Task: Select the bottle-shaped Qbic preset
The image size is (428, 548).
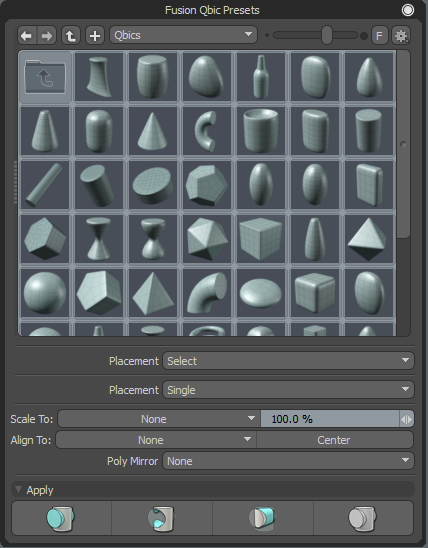Action: click(261, 77)
